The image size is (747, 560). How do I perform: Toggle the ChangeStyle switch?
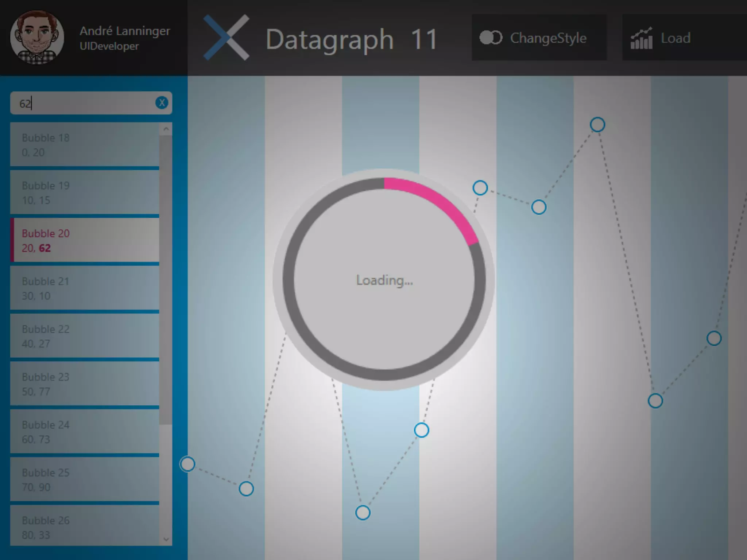pyautogui.click(x=491, y=38)
